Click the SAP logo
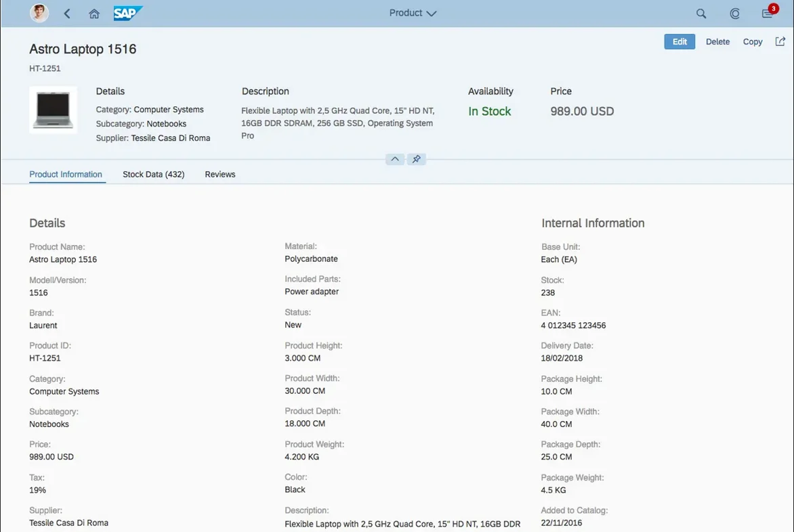Viewport: 794px width, 532px height. pos(127,14)
